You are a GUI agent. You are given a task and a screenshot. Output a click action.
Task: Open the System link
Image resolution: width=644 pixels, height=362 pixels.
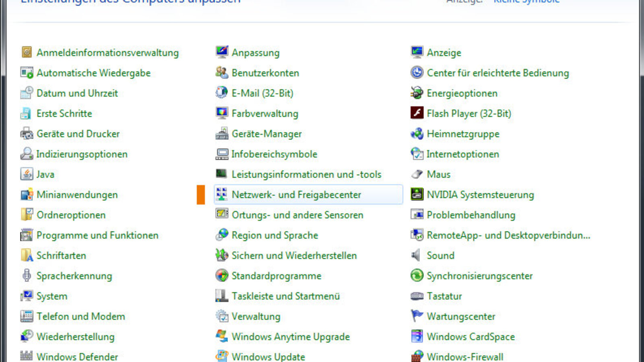(x=52, y=296)
